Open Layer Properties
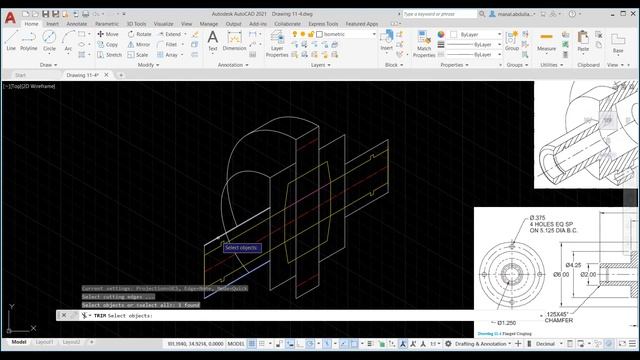Image resolution: width=640 pixels, height=360 pixels. coord(277,44)
